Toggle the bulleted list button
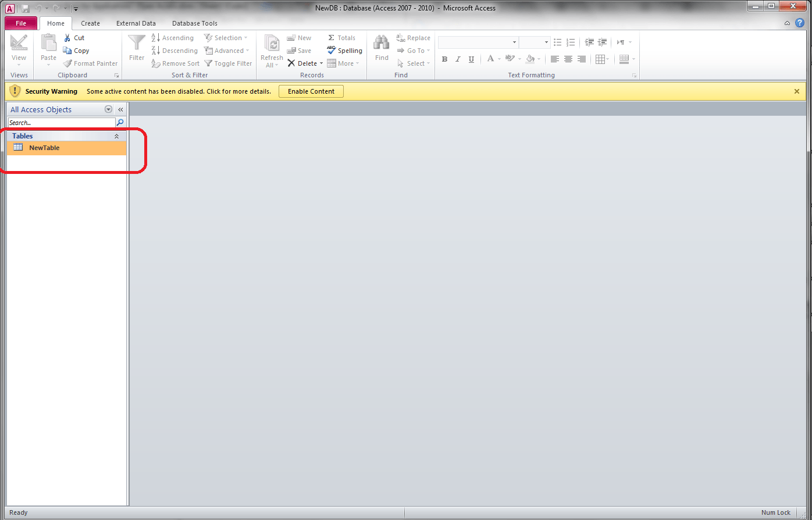The image size is (812, 520). pos(558,42)
